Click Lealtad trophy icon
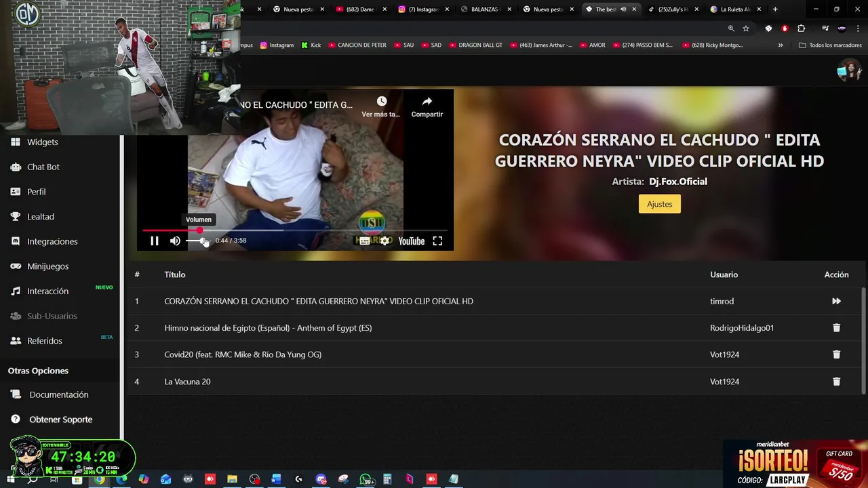868x488 pixels. pyautogui.click(x=16, y=217)
